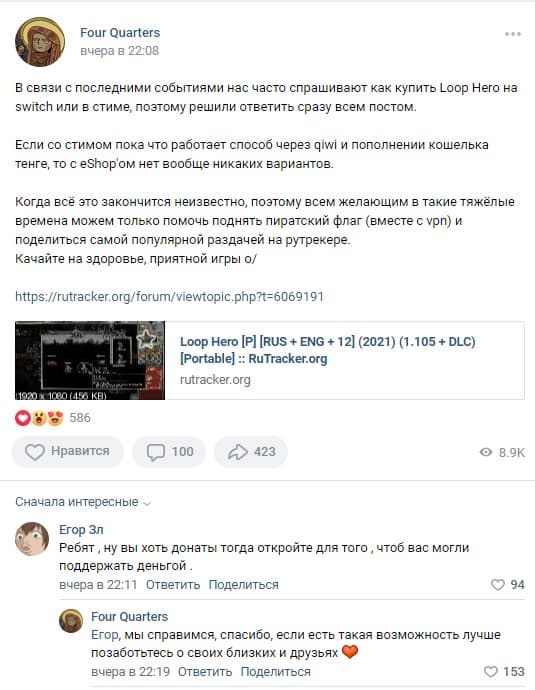This screenshot has width=535, height=690.
Task: Click the eye views counter 8.9K
Action: (x=502, y=452)
